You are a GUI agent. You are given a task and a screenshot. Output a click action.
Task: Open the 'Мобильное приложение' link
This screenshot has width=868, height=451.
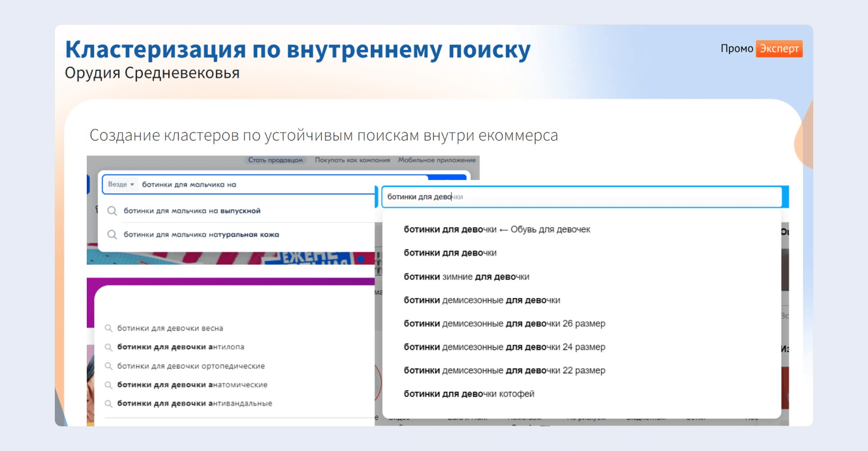coord(436,160)
